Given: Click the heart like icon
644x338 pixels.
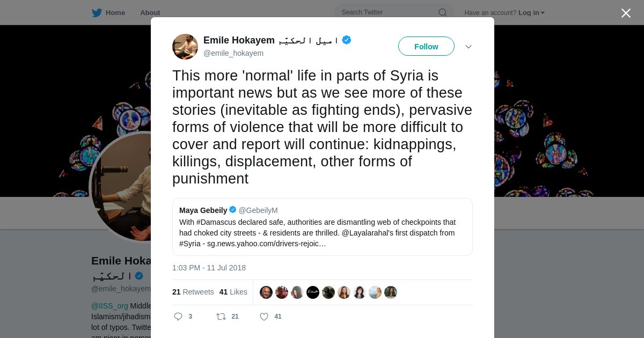Looking at the screenshot, I should pyautogui.click(x=264, y=317).
